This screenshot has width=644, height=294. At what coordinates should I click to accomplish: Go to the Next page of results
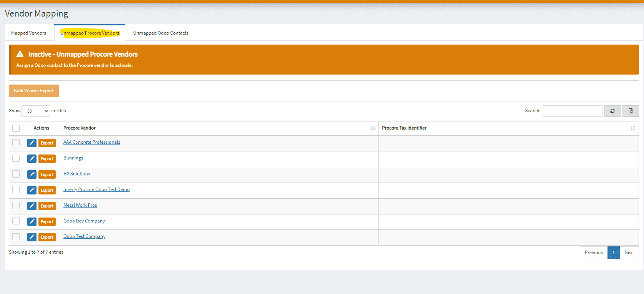point(629,252)
